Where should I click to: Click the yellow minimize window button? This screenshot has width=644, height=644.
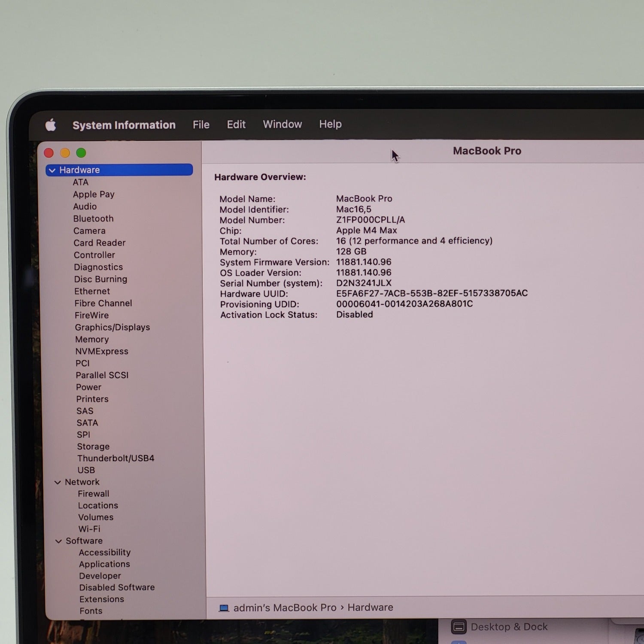[65, 153]
